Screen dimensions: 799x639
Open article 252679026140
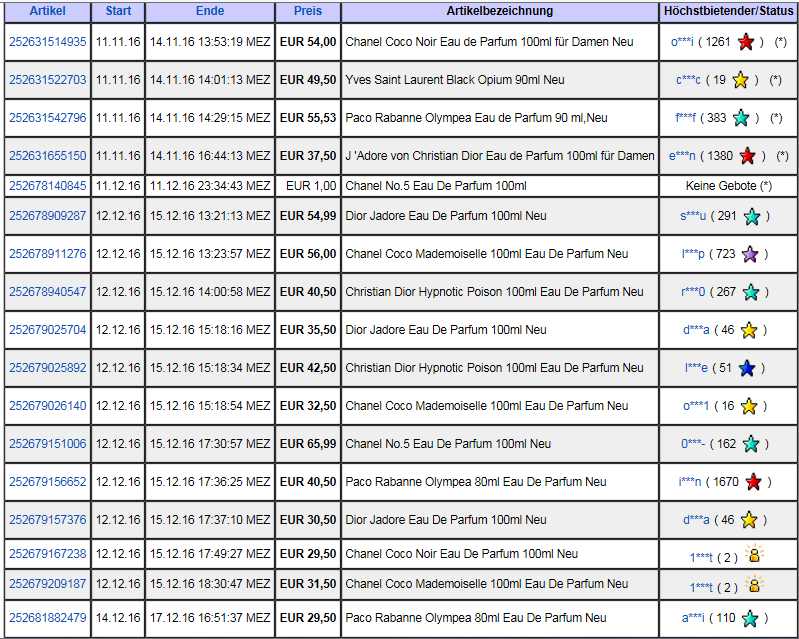48,406
